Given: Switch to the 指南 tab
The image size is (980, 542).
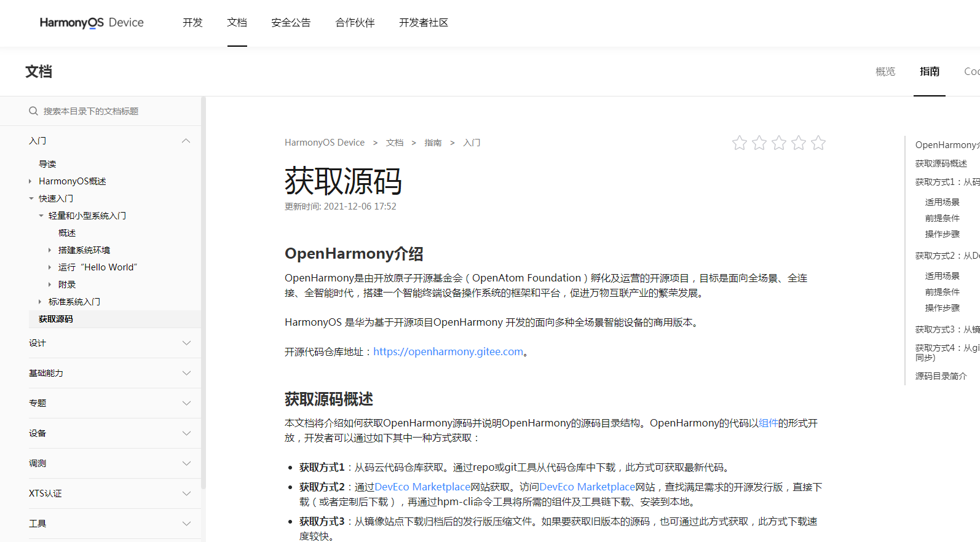Looking at the screenshot, I should point(930,72).
